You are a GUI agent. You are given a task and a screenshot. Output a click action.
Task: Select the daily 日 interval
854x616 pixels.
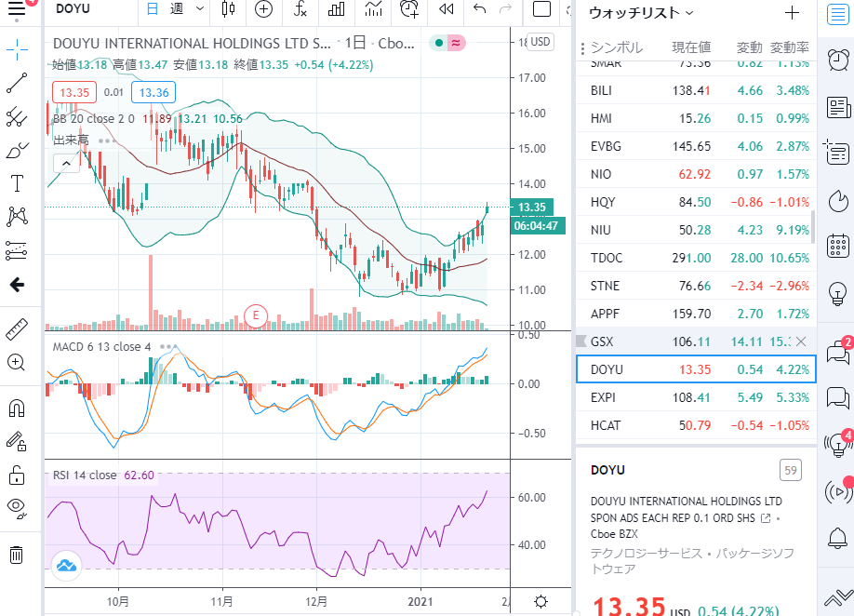[153, 8]
